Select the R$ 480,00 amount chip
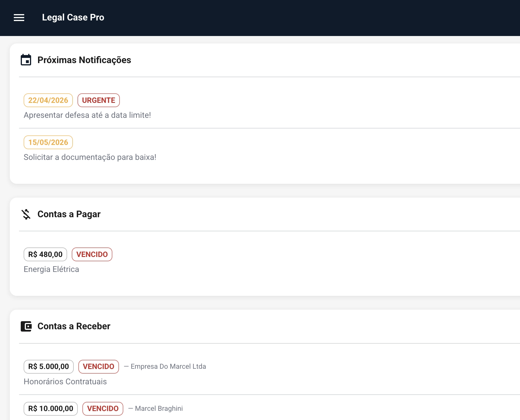 45,254
